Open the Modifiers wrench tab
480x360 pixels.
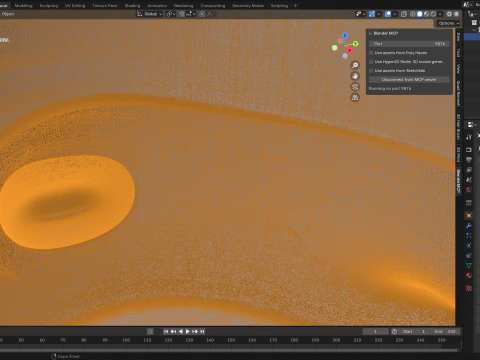(469, 226)
